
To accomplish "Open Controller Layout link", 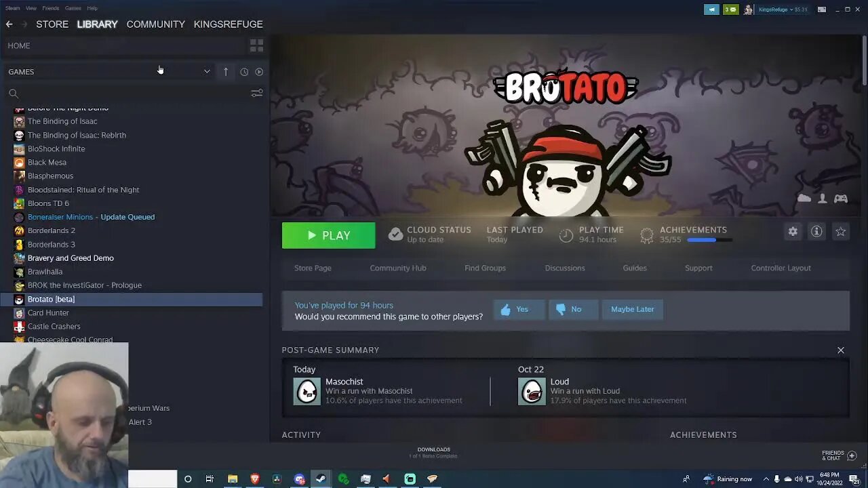I will point(781,268).
